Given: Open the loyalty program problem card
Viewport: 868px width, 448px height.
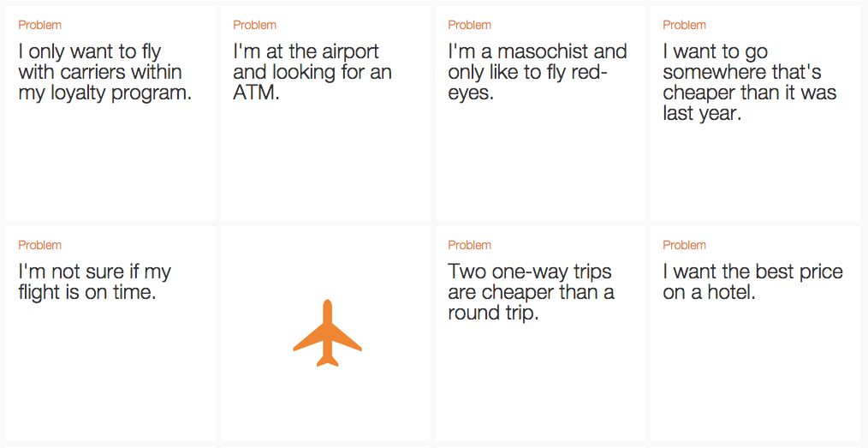Looking at the screenshot, I should pos(110,113).
